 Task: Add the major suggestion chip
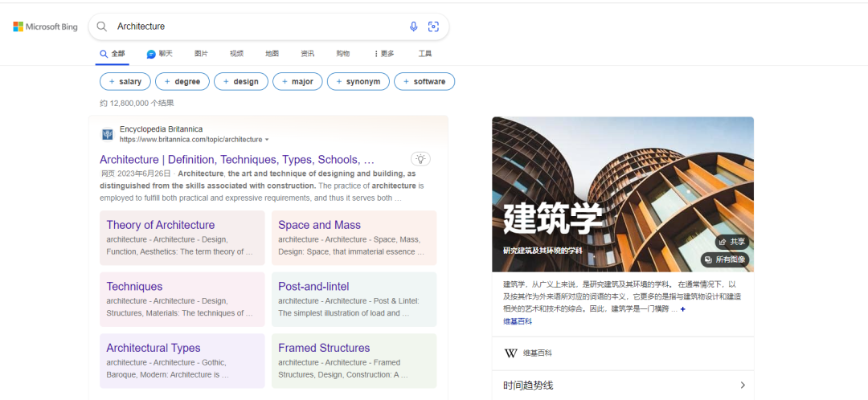click(297, 81)
